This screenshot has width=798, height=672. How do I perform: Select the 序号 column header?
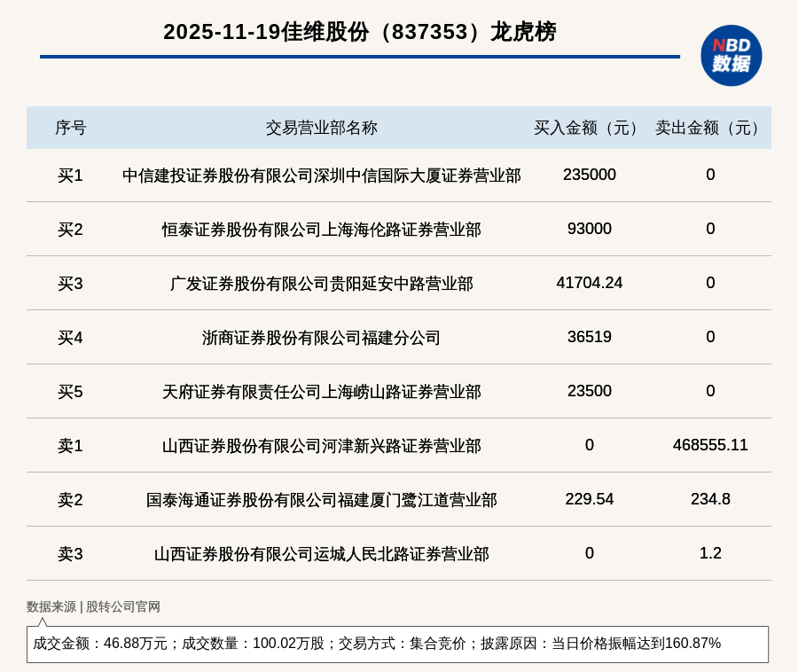(70, 128)
